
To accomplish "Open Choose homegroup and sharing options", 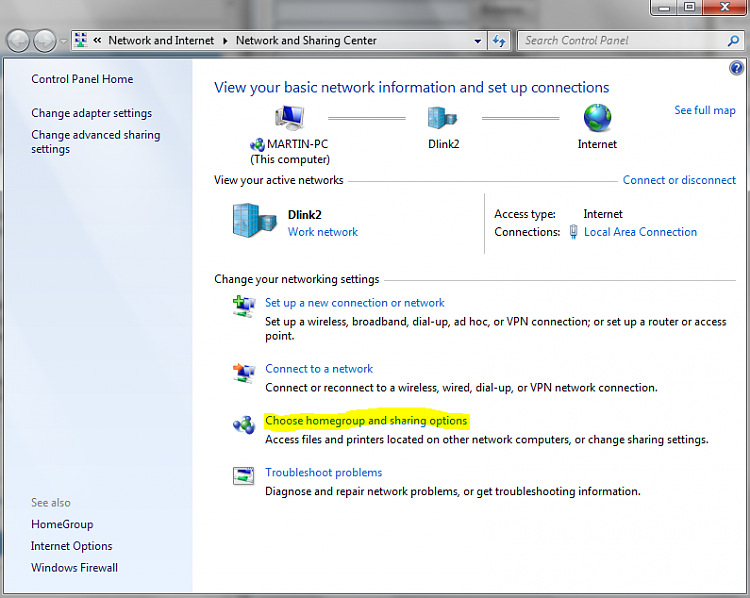I will (x=366, y=421).
